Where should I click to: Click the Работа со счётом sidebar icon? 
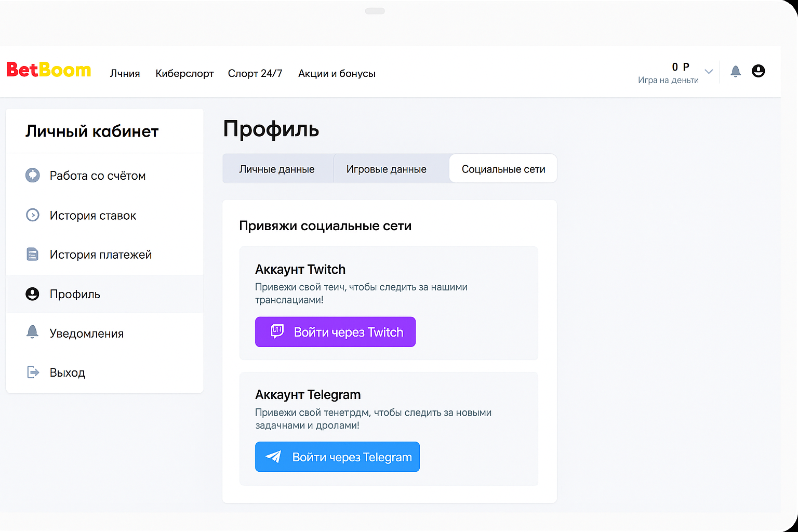tap(33, 176)
